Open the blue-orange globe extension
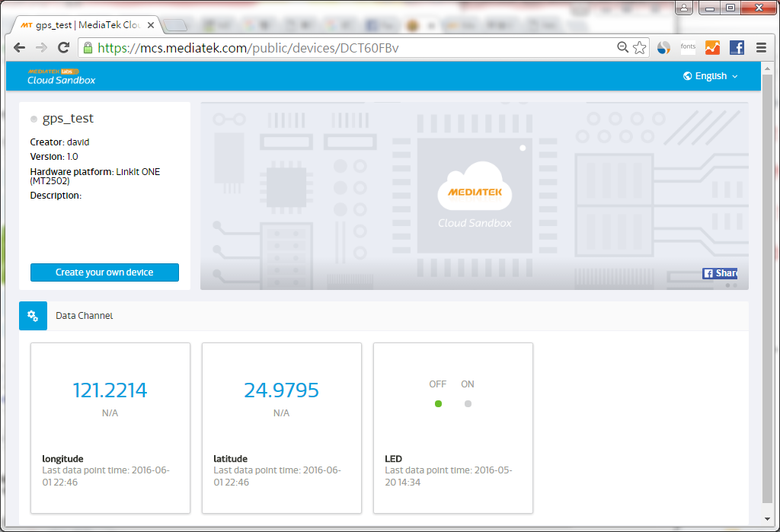Screen dimensions: 780x532 (663, 48)
